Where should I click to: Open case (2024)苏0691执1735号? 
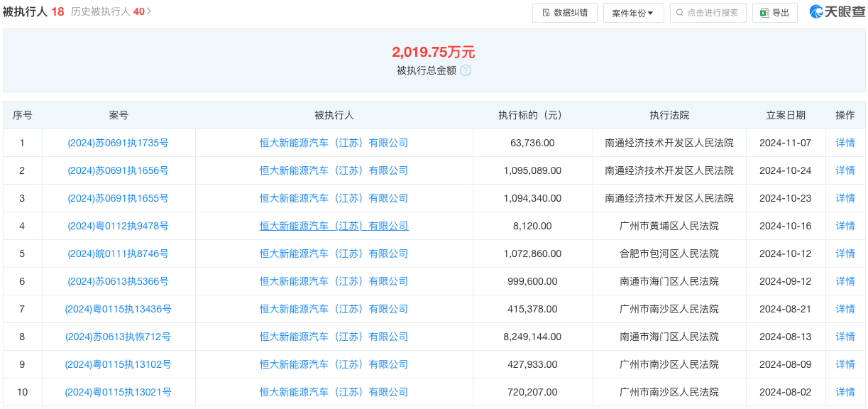pyautogui.click(x=118, y=143)
